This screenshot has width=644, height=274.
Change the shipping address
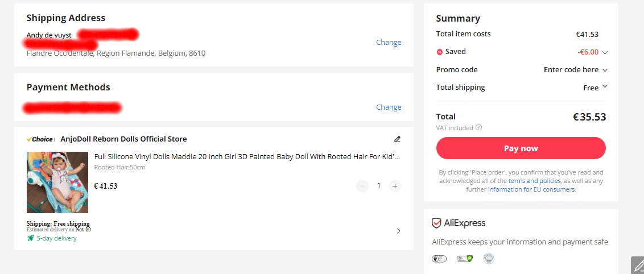[x=389, y=42]
